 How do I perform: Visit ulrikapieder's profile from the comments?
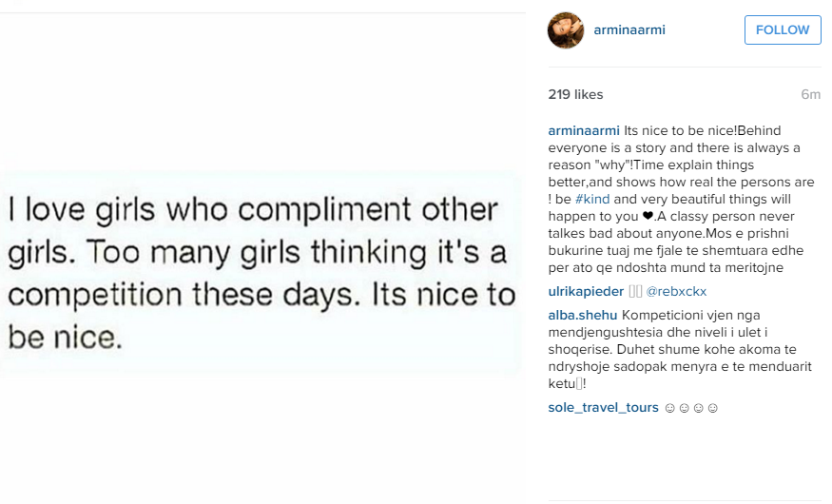point(586,292)
